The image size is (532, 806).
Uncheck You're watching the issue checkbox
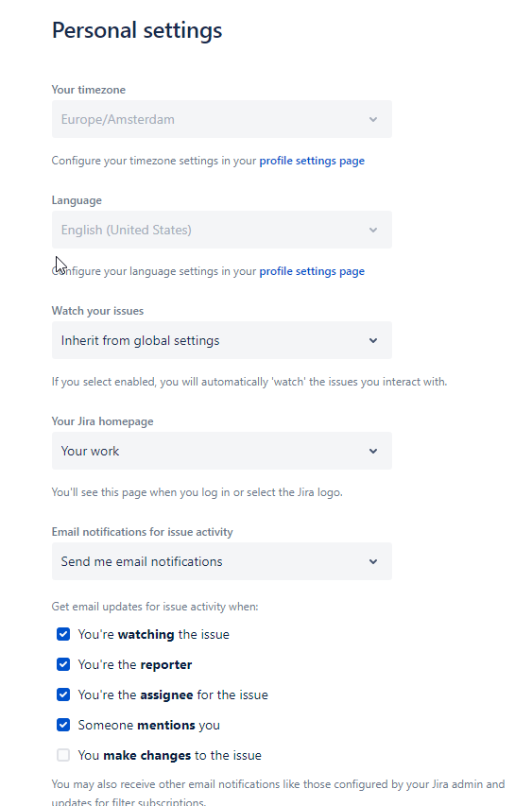click(x=63, y=634)
